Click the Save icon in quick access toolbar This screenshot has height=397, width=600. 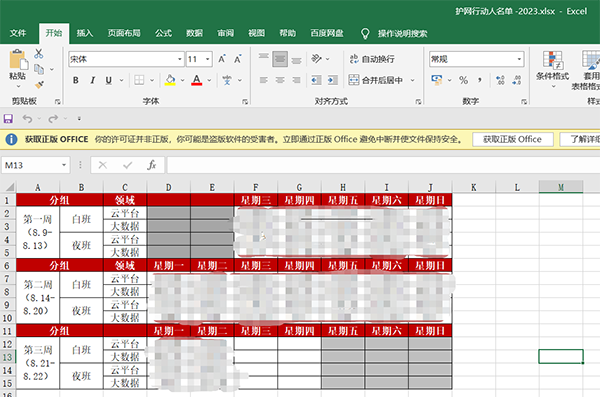click(x=8, y=119)
